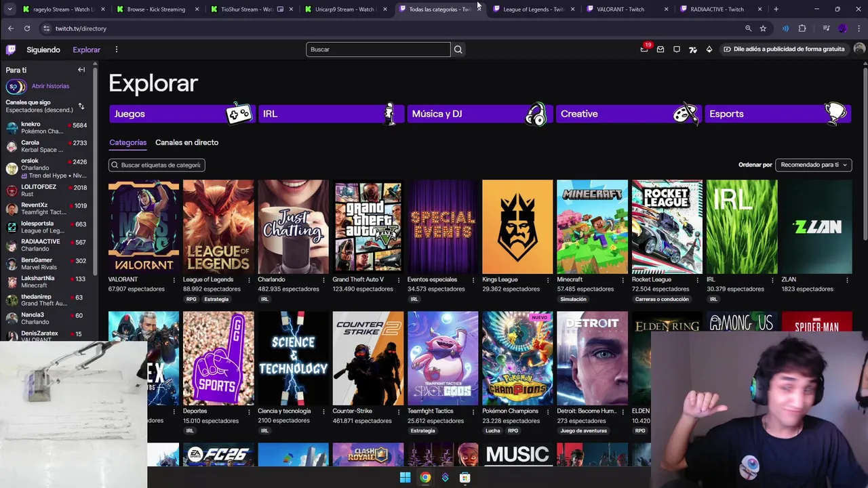Open the Explorar nav item
868x488 pixels.
[86, 49]
